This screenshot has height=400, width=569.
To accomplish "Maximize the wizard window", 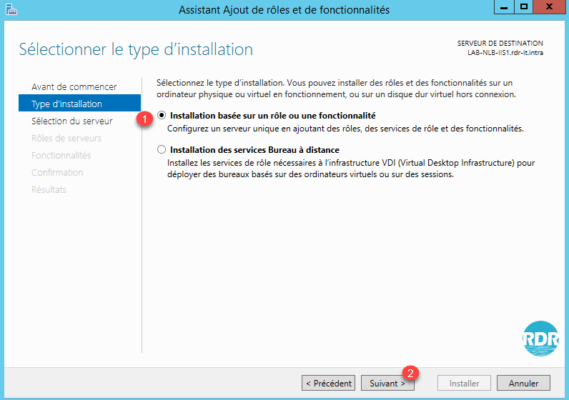I will point(524,7).
